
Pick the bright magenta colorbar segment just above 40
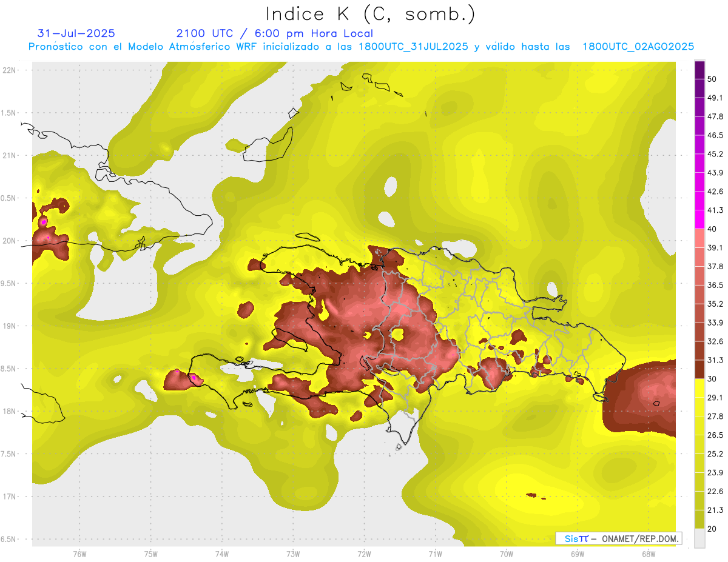click(699, 219)
